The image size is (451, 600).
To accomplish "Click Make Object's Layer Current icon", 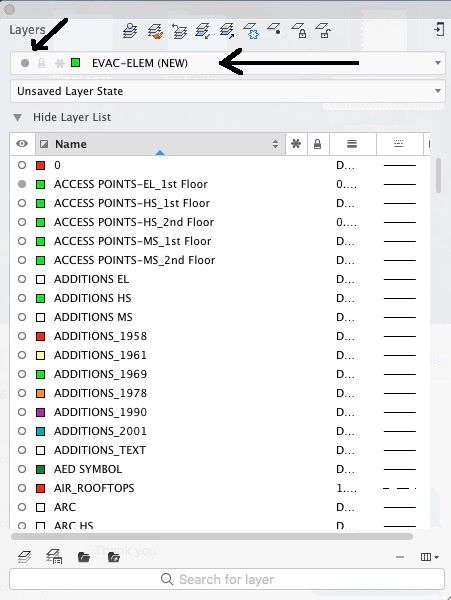I will [x=130, y=30].
